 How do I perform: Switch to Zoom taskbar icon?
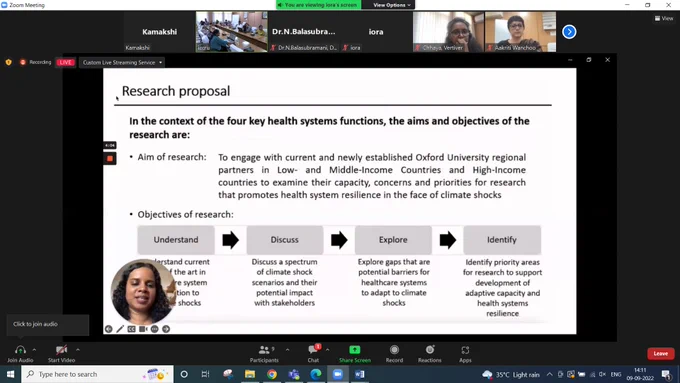tap(338, 374)
